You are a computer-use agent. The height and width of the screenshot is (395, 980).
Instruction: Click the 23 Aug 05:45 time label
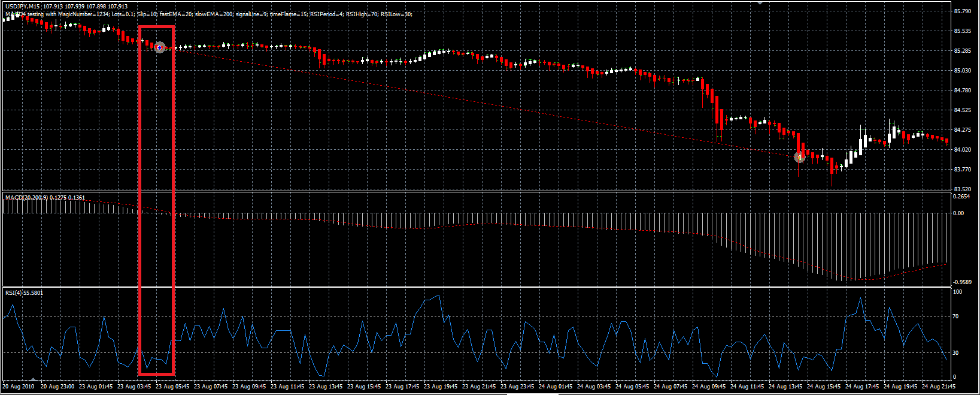172,387
